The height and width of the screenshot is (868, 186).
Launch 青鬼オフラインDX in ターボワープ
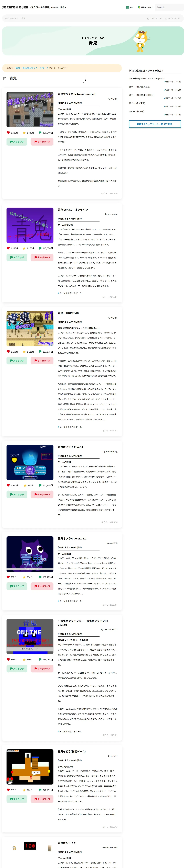tap(42, 669)
